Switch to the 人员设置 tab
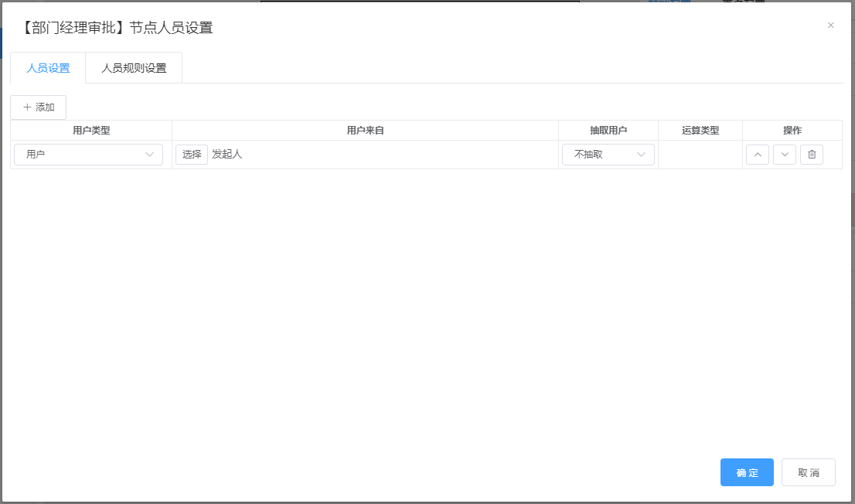The width and height of the screenshot is (855, 504). 48,68
